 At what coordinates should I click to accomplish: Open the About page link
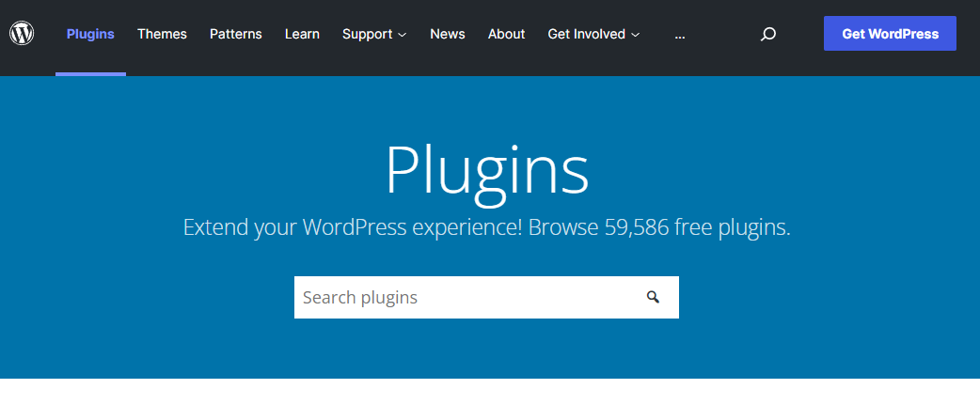(506, 34)
